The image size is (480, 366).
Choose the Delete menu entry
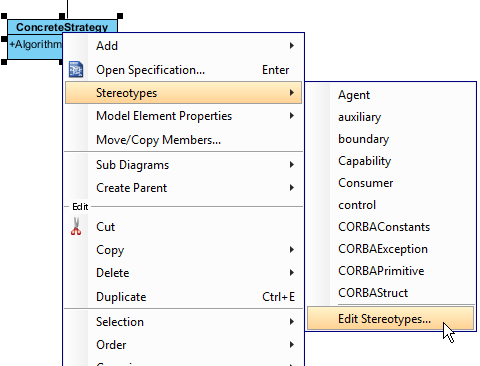tap(183, 273)
